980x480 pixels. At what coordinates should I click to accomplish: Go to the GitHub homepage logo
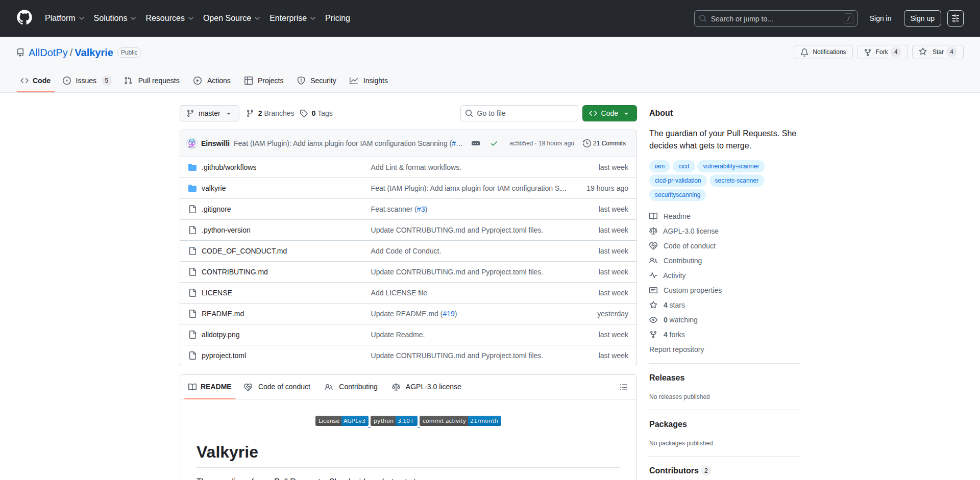tap(24, 18)
